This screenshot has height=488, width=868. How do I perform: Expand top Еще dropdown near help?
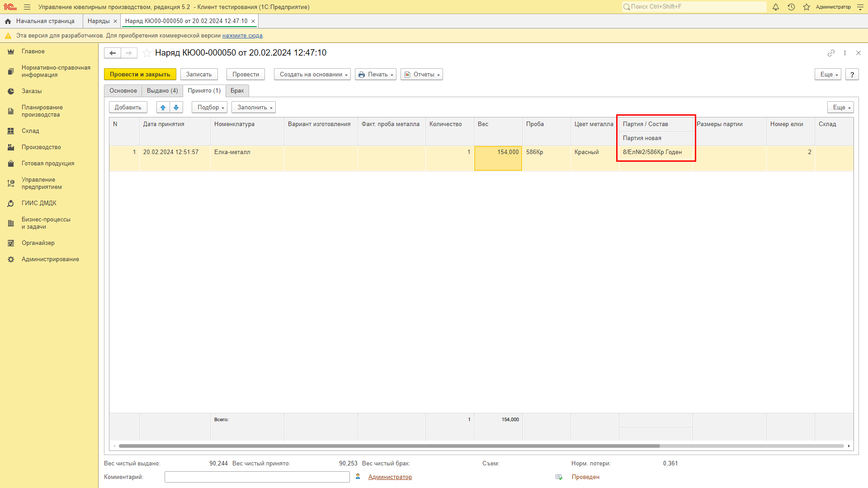point(828,75)
